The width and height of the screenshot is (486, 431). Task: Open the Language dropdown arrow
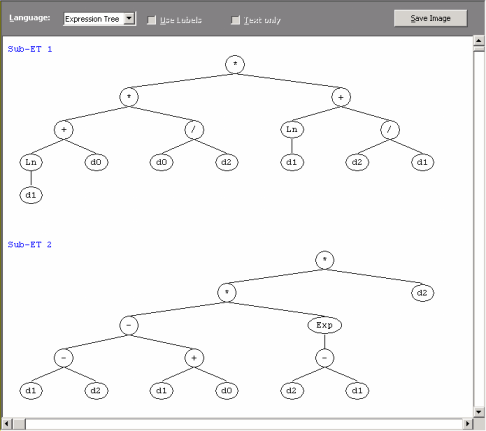(x=129, y=19)
